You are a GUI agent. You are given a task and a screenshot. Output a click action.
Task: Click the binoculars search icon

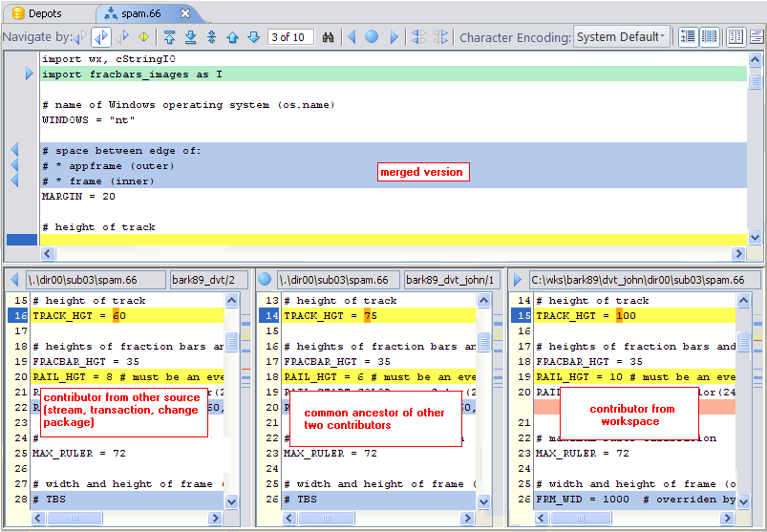click(328, 37)
